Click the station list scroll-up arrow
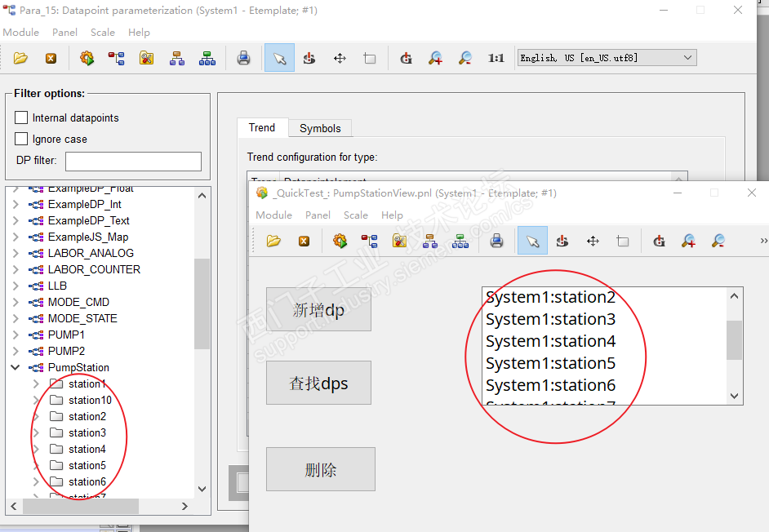Image resolution: width=769 pixels, height=532 pixels. pyautogui.click(x=734, y=296)
